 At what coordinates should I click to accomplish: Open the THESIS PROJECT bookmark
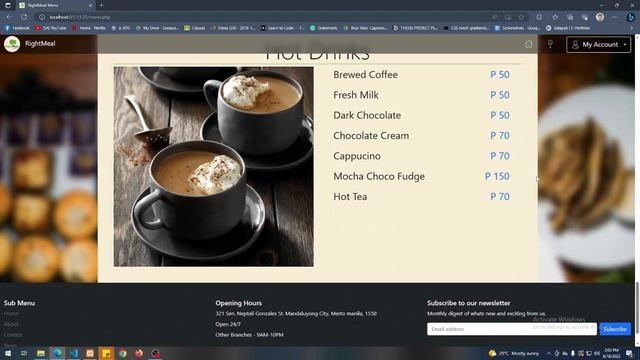point(415,28)
